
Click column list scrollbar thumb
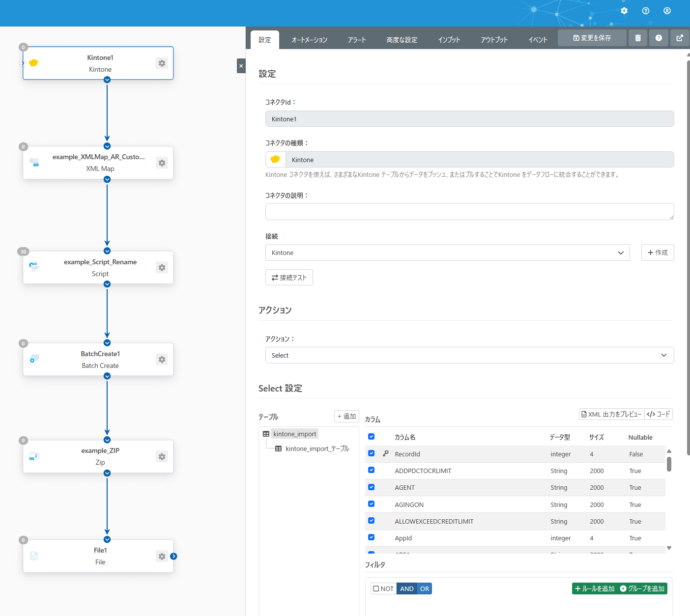pos(669,464)
